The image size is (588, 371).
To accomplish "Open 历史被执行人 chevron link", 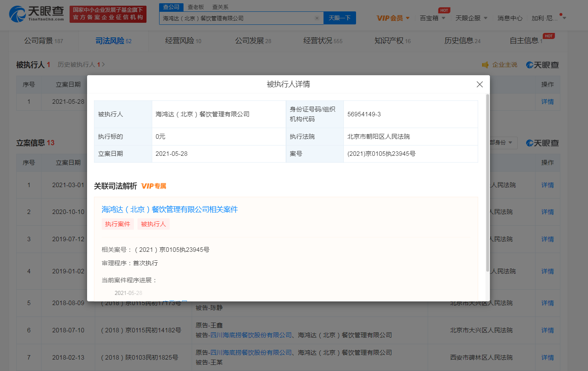I will (x=103, y=65).
